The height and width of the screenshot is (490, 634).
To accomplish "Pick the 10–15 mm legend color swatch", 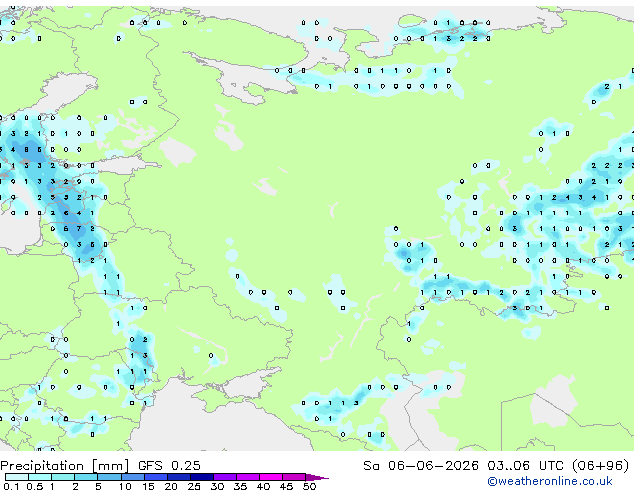I will tap(132, 477).
